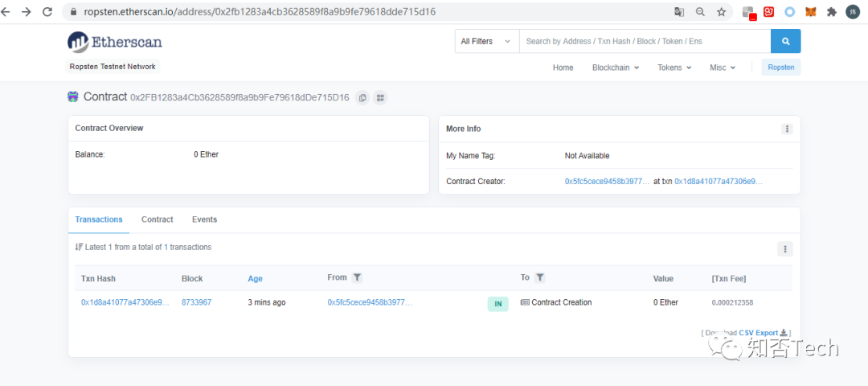Screen dimensions: 868x386
Task: Click the Etherscan logo
Action: [x=115, y=42]
